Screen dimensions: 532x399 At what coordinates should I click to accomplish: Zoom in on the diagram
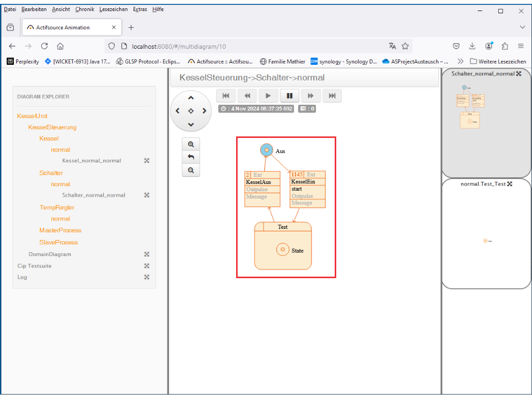[x=191, y=145]
